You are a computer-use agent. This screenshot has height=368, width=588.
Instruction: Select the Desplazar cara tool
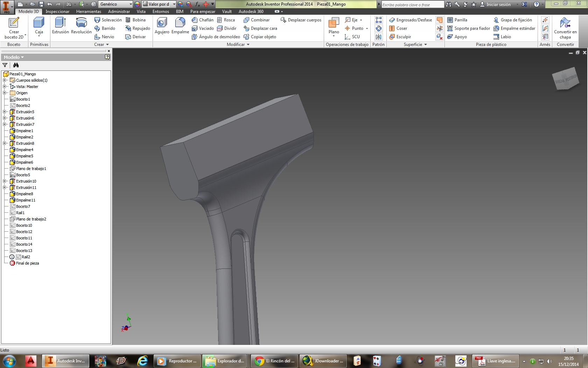260,28
